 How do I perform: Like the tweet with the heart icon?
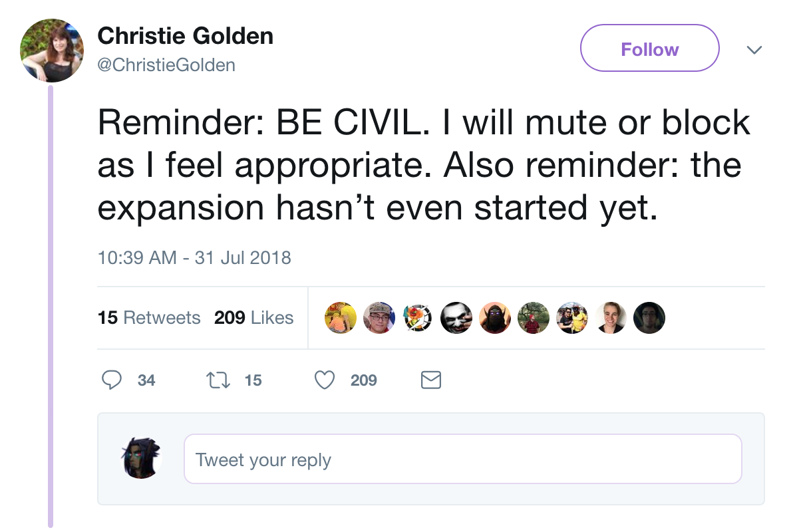click(324, 380)
